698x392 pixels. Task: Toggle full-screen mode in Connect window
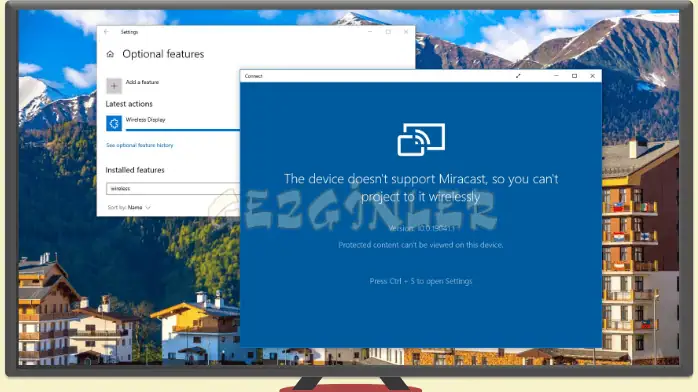pos(518,76)
